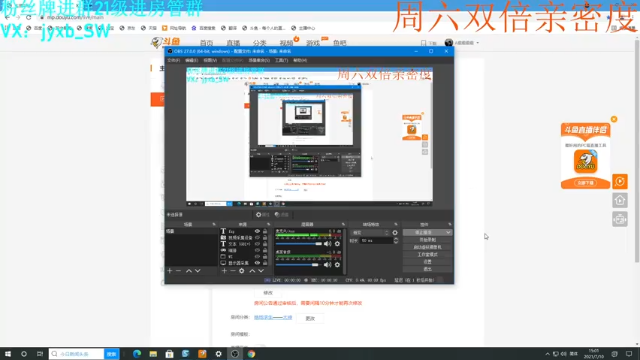Open source properties via the Sources panel gear icon
The width and height of the screenshot is (640, 360).
pyautogui.click(x=242, y=271)
